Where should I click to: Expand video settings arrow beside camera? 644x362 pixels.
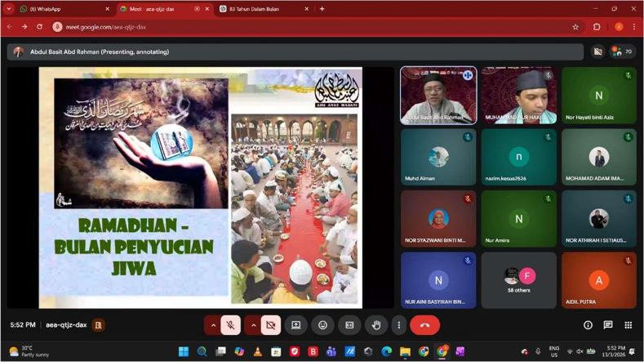[253, 325]
